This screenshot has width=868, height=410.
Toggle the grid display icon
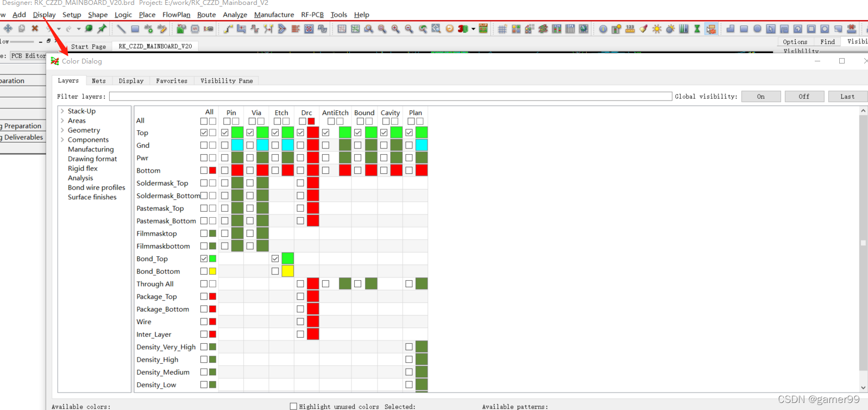pos(502,29)
